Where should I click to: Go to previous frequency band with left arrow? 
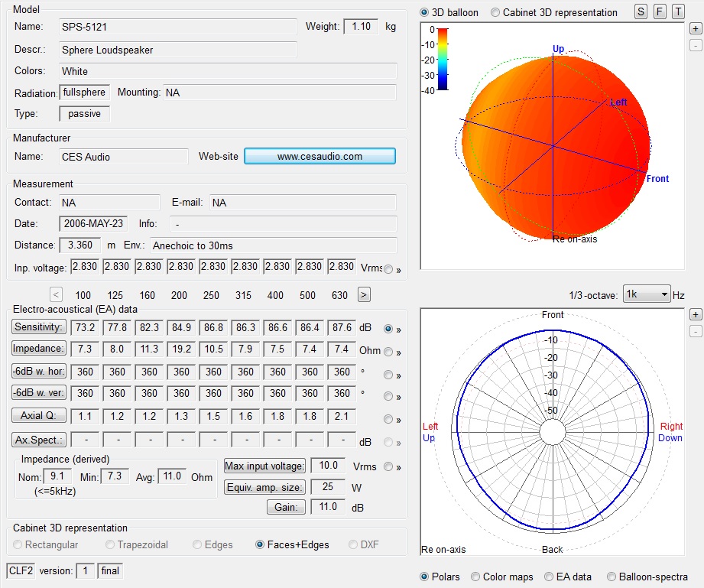click(x=57, y=294)
